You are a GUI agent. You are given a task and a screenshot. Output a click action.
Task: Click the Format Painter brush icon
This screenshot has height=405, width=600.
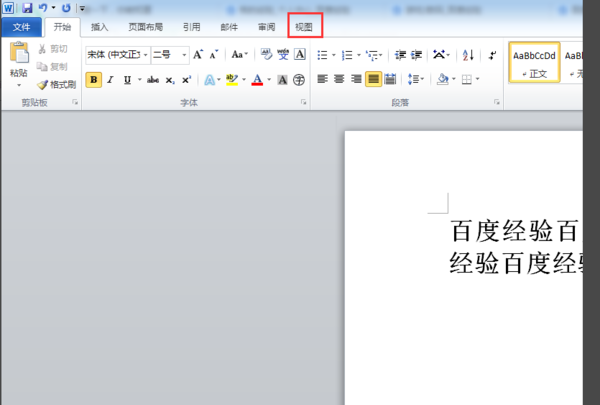coord(42,85)
